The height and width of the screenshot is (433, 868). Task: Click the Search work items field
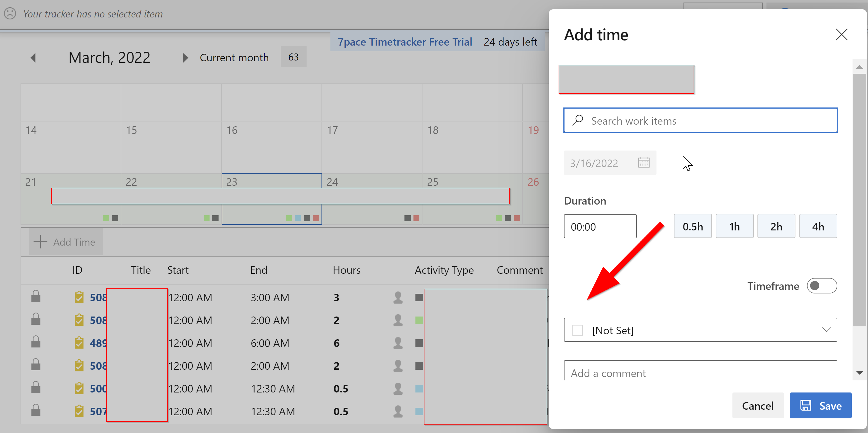click(x=700, y=120)
